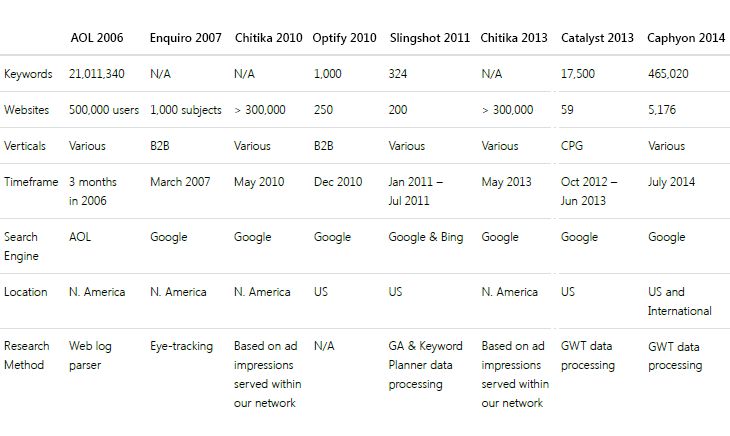Click the Keywords row label
This screenshot has width=730, height=436.
29,74
